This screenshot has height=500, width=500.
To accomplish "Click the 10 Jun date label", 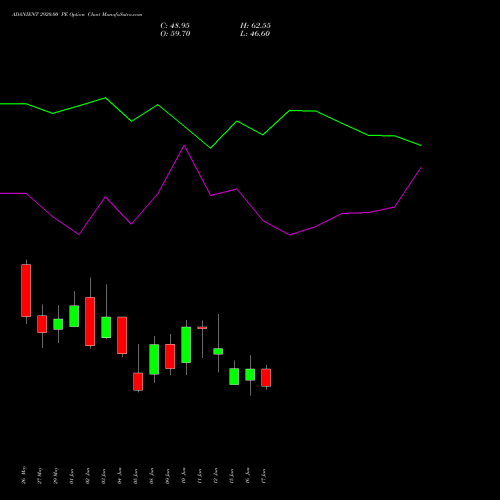I will pyautogui.click(x=184, y=476).
